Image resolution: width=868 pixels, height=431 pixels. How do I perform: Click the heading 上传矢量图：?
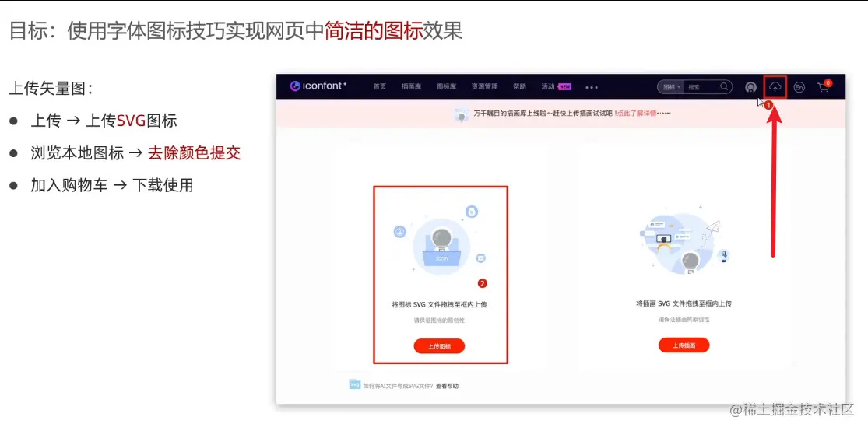(x=51, y=88)
